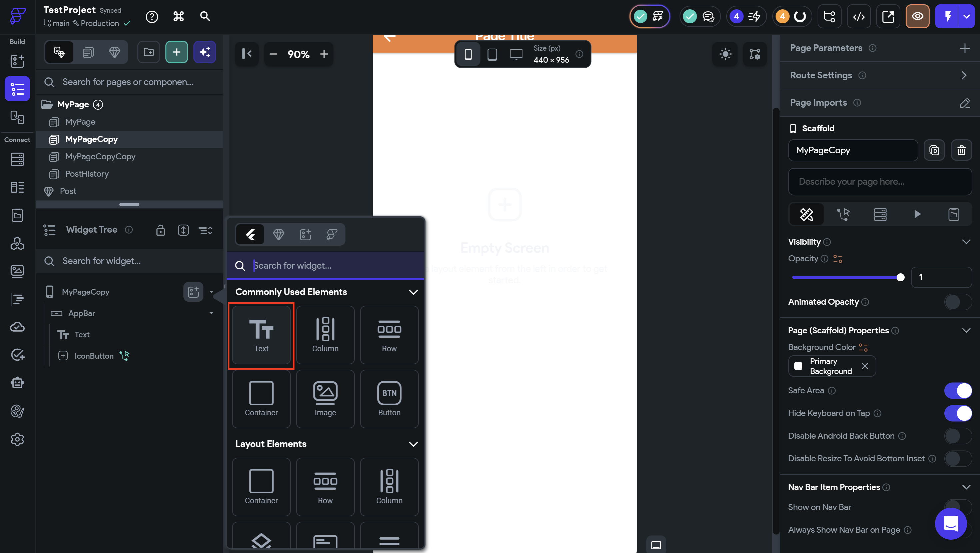
Task: Collapse the Visibility section
Action: coord(966,242)
